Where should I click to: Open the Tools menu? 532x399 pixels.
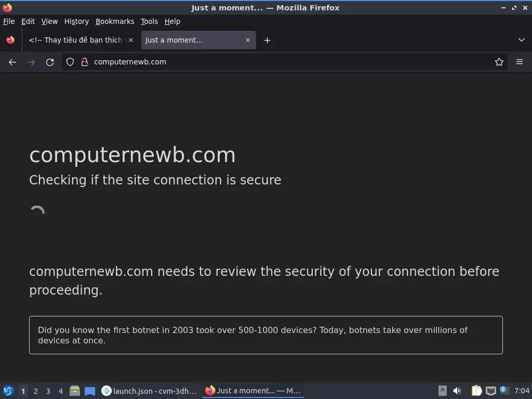pyautogui.click(x=149, y=21)
